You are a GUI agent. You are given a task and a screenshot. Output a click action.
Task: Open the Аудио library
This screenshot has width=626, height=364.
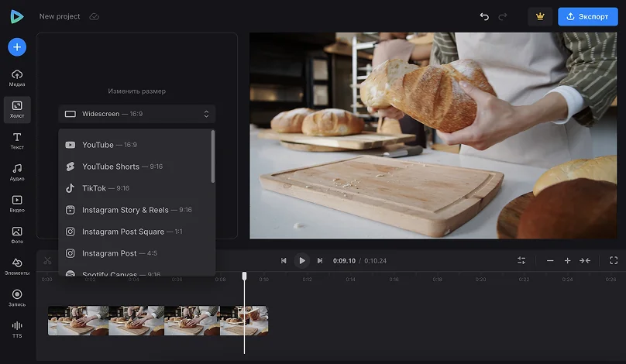pyautogui.click(x=17, y=173)
